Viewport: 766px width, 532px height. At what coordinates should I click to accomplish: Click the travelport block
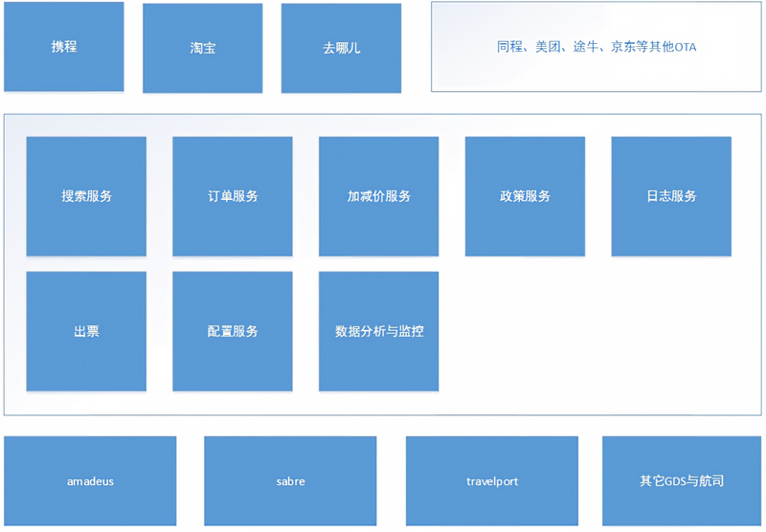492,481
